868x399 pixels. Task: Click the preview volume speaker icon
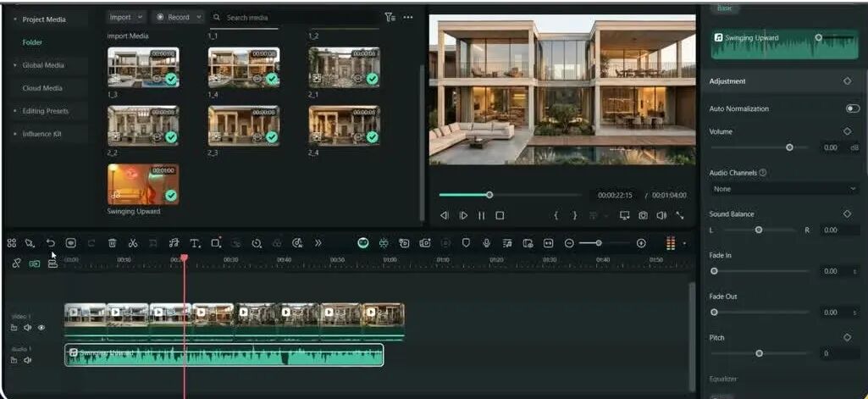coord(661,215)
